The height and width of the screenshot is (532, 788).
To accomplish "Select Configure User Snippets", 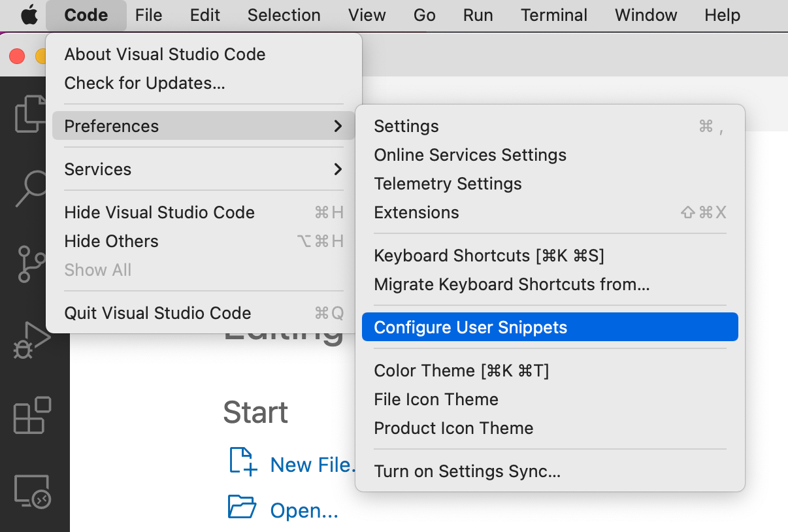I will 470,327.
